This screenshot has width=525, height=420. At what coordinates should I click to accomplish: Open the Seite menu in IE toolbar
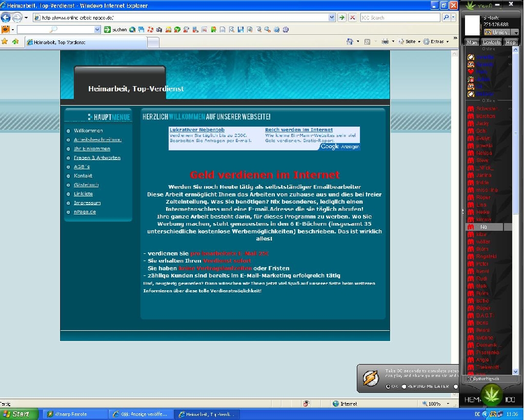[x=410, y=42]
